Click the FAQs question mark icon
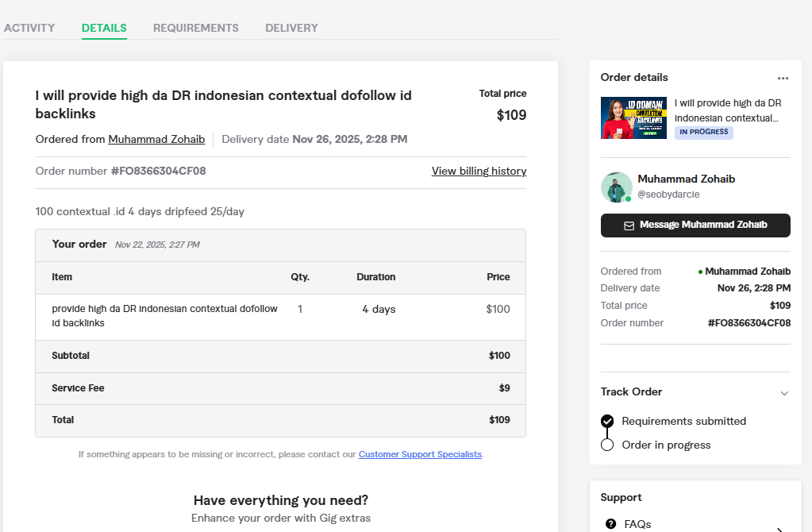The height and width of the screenshot is (532, 812). click(x=610, y=524)
